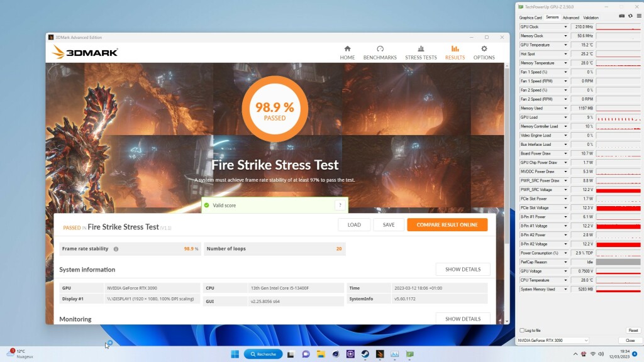Image resolution: width=644 pixels, height=362 pixels.
Task: Click the Reset button in GPU-Z
Action: [x=633, y=331]
